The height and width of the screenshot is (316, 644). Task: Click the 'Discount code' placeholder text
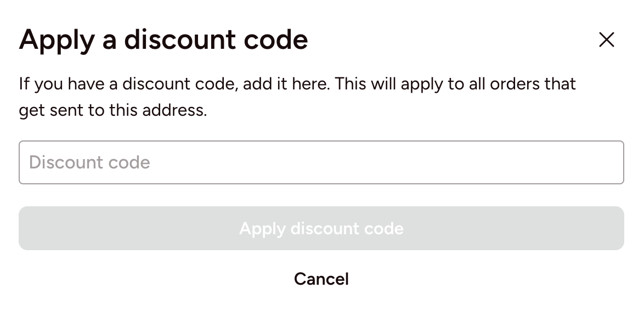89,162
